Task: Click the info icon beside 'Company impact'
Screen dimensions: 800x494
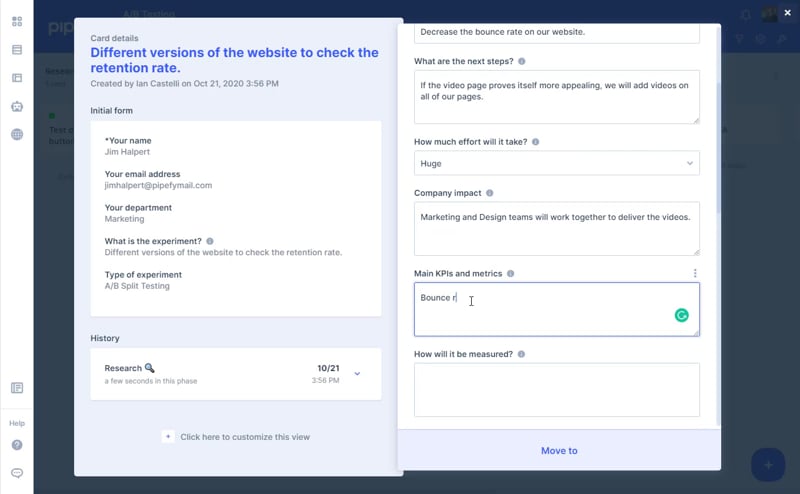Action: (489, 193)
